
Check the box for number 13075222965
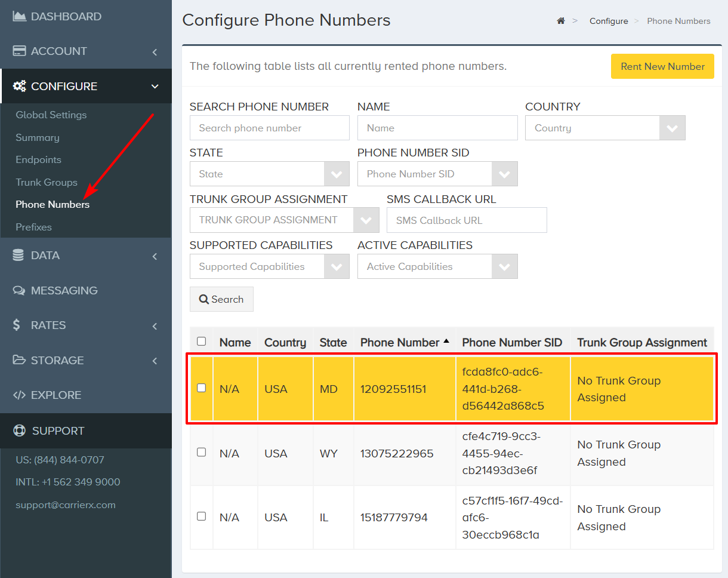(x=201, y=453)
